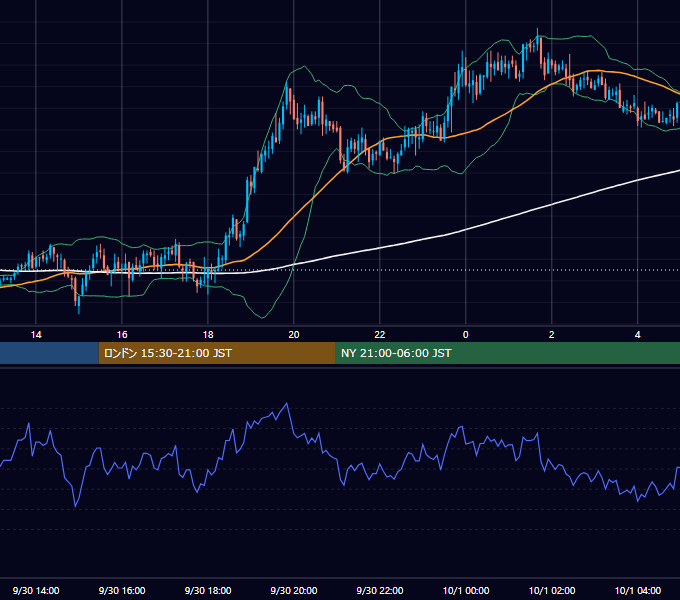Click the 9/30 20:00 date label
This screenshot has height=600, width=680.
(294, 590)
